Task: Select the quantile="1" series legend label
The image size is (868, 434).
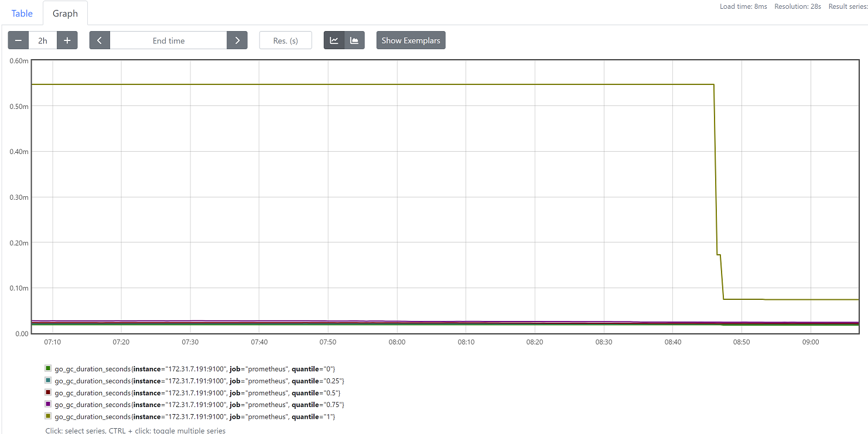Action: tap(194, 416)
